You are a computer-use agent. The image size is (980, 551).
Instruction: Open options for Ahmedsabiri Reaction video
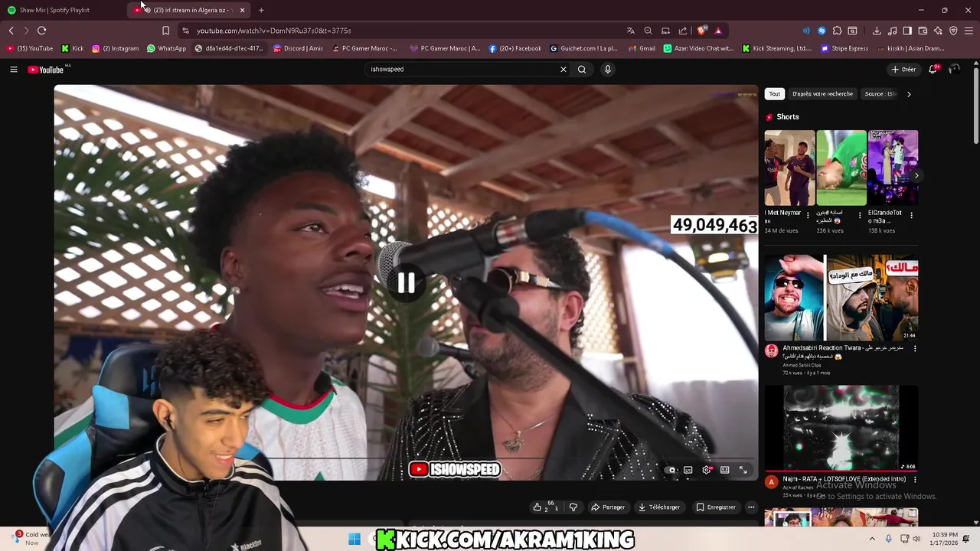pos(914,349)
